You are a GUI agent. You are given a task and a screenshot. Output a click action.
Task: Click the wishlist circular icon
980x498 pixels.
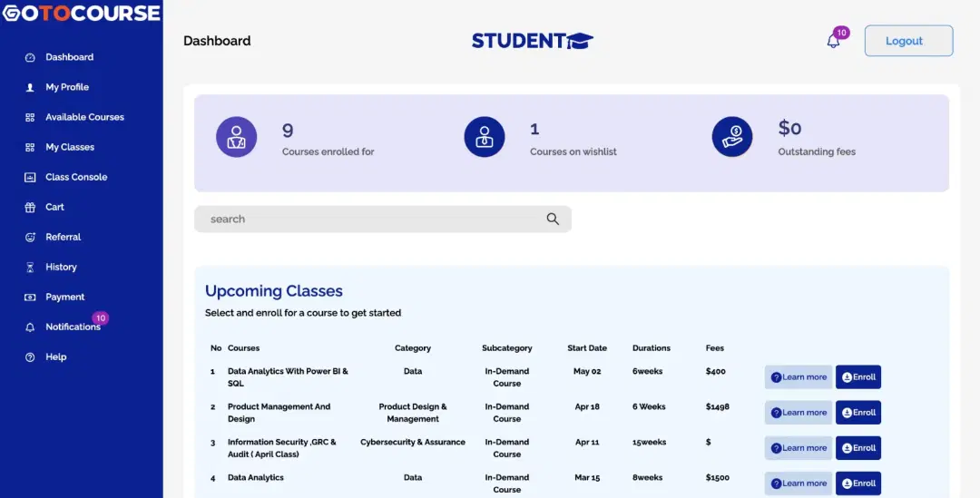click(484, 137)
